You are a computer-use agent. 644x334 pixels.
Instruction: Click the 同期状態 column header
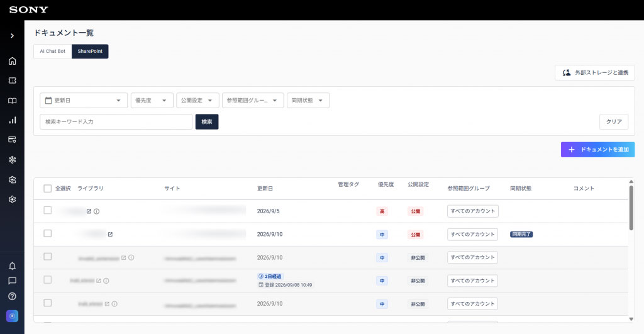pos(521,189)
